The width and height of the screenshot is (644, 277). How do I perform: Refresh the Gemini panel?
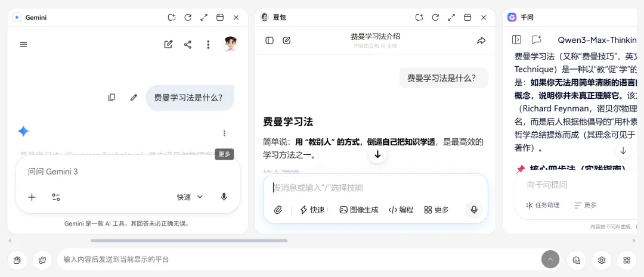point(188,18)
